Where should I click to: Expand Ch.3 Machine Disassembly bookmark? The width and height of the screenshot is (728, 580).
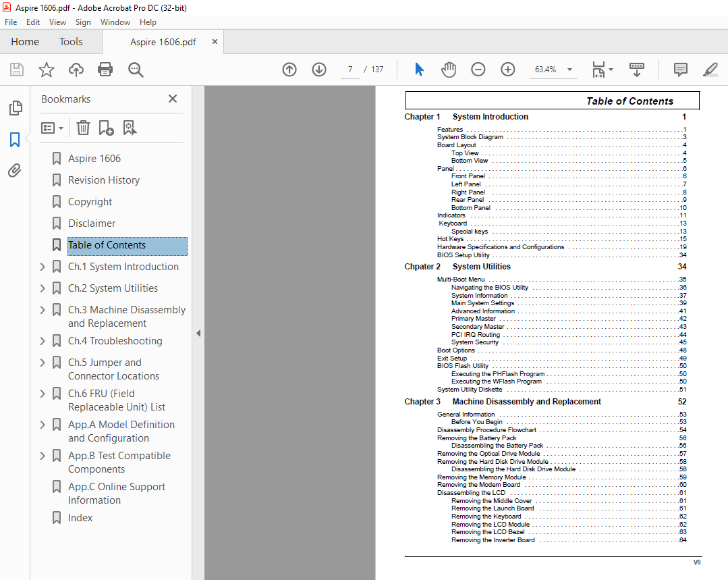pos(43,309)
